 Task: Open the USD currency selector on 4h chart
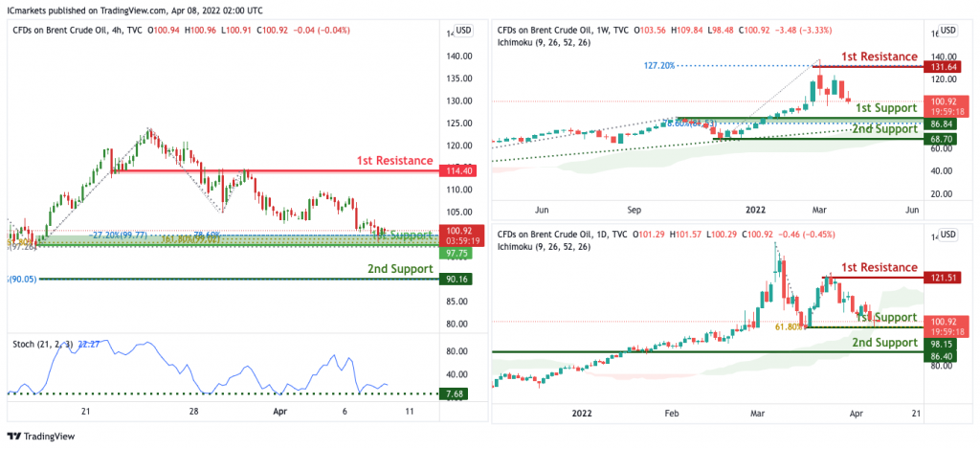tap(463, 30)
